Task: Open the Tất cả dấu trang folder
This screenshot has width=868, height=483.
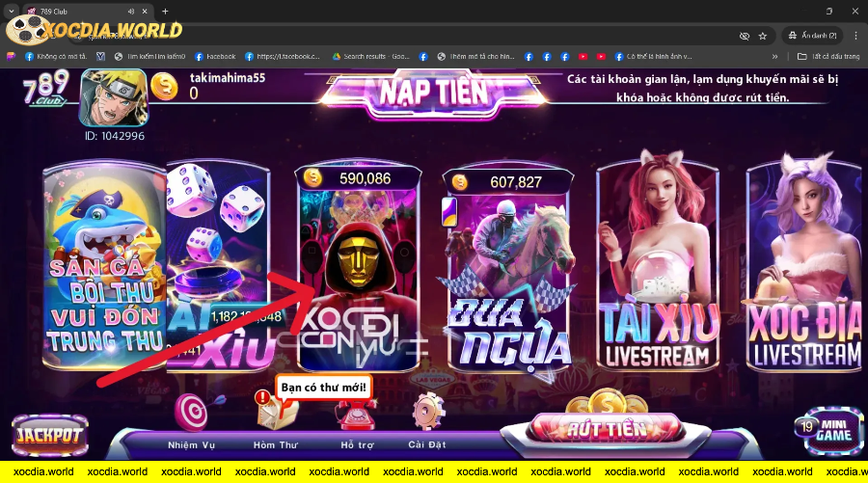Action: [x=828, y=56]
